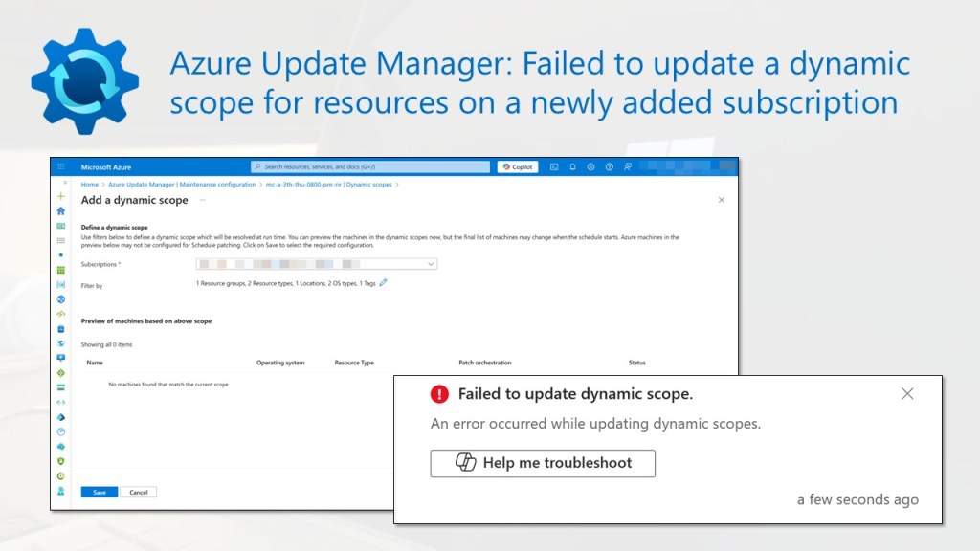Open the Copilot assistant in the top bar
This screenshot has height=551, width=980.
point(518,166)
